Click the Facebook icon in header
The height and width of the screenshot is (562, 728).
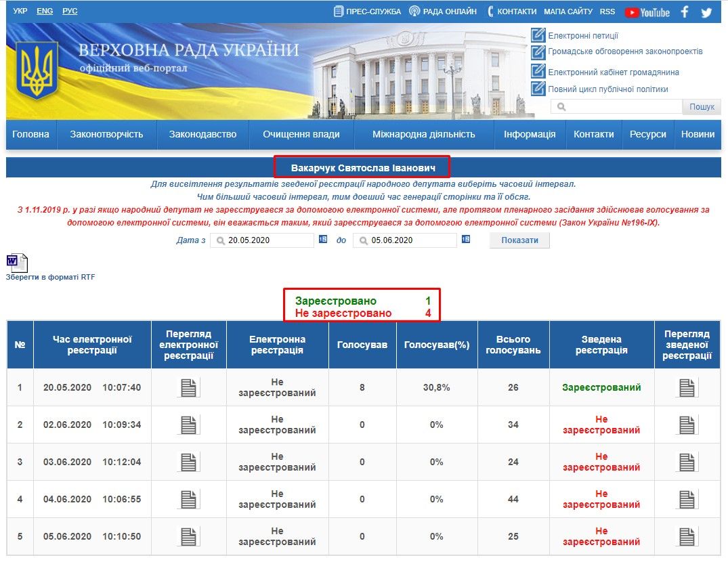tap(685, 12)
